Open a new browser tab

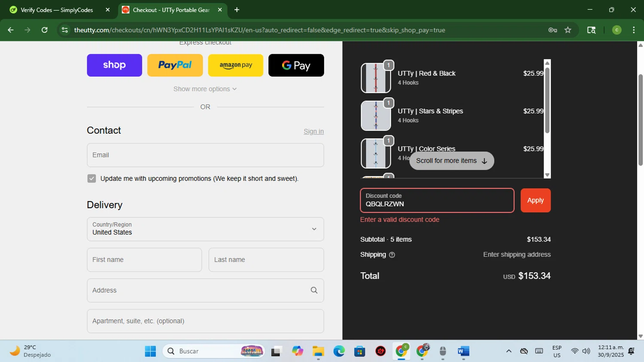237,10
